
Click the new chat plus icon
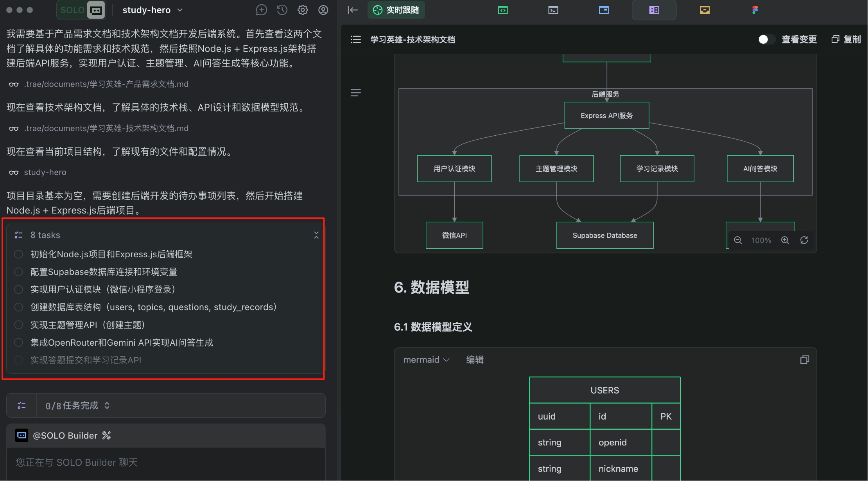pyautogui.click(x=261, y=10)
